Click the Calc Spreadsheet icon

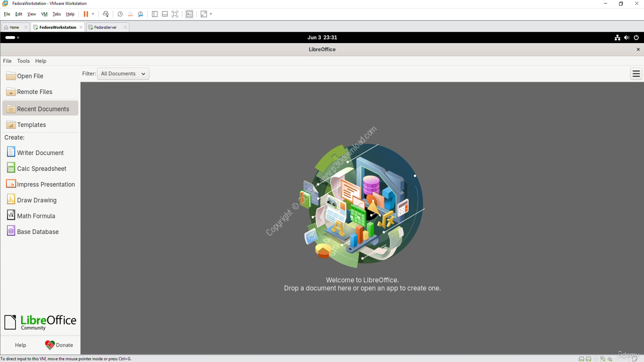(x=11, y=168)
